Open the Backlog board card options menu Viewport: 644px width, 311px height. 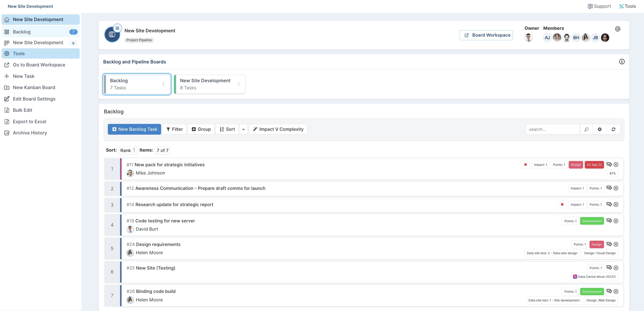[x=163, y=84]
